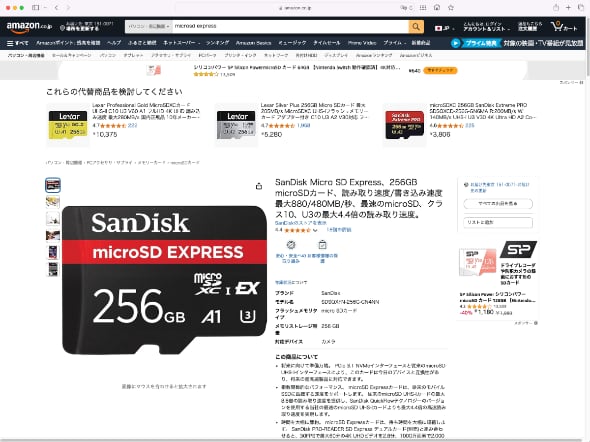Click the delivery location pin icon
Image resolution: width=590 pixels, height=442 pixels.
(62, 28)
